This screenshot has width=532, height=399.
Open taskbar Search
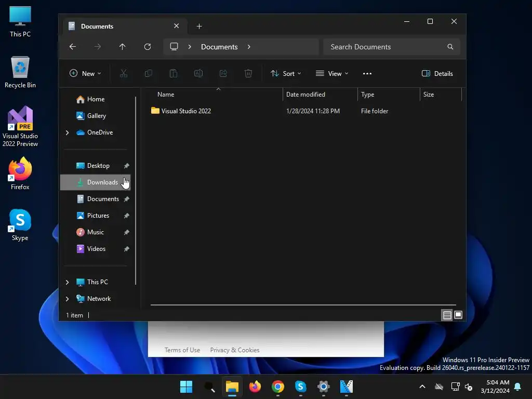coord(209,387)
